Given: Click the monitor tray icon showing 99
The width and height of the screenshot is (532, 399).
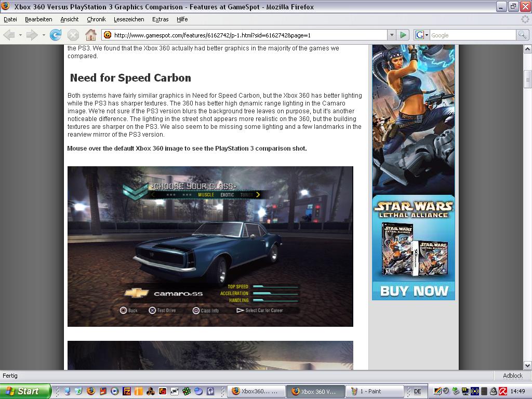Looking at the screenshot, I should 465,391.
